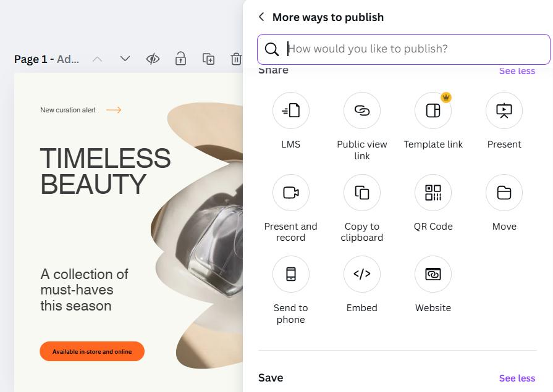Lock Page 1
The width and height of the screenshot is (553, 392).
point(180,59)
